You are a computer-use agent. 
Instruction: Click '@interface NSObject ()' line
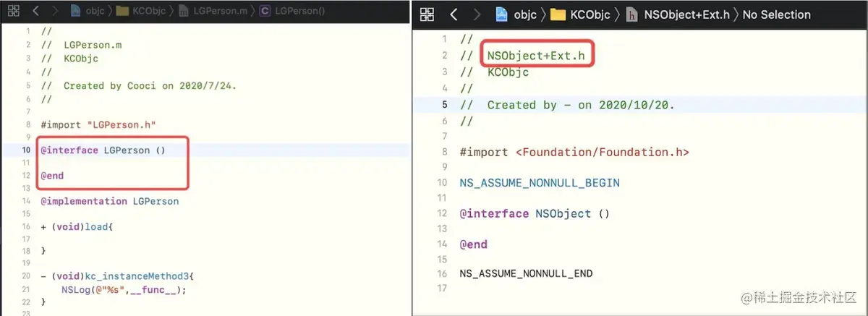[535, 214]
